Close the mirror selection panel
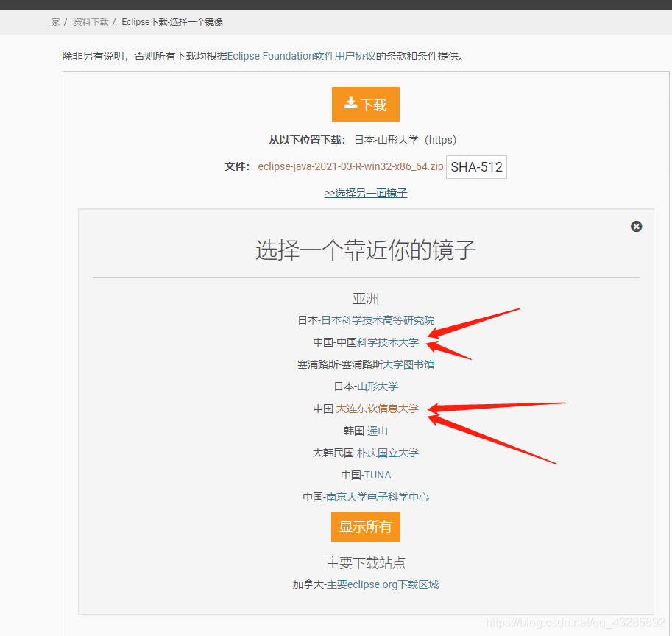Viewport: 672px width, 636px height. click(636, 226)
